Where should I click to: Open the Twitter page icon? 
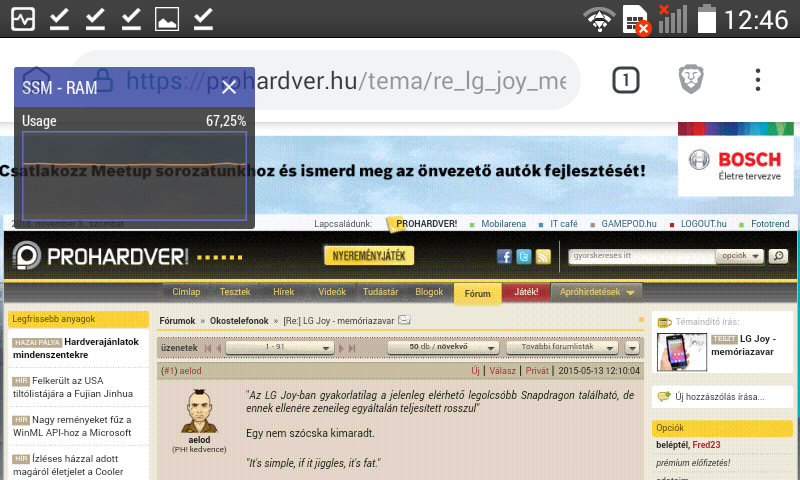tap(523, 257)
